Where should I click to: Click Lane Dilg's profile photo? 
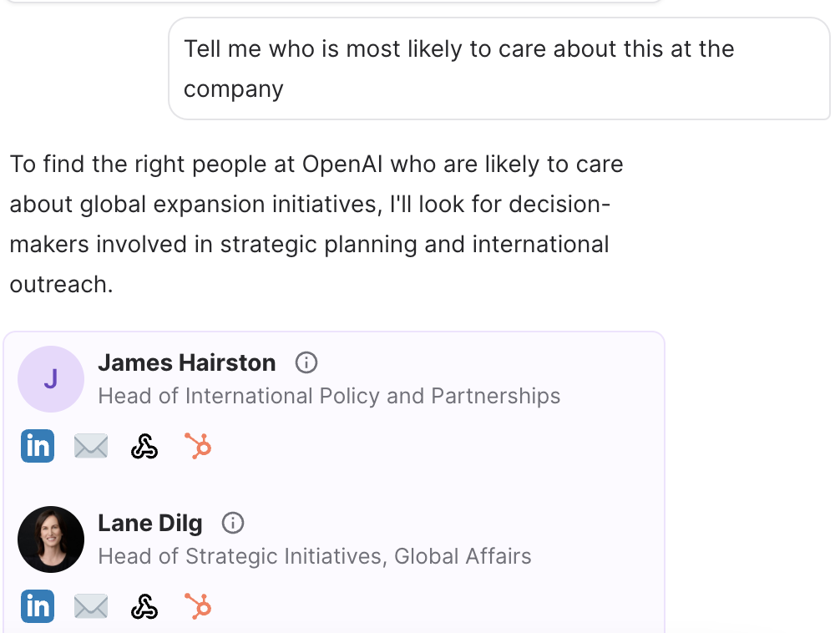pyautogui.click(x=51, y=539)
